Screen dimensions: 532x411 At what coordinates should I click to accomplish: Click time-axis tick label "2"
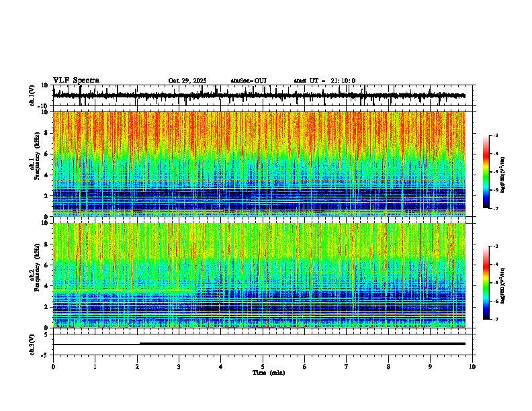click(x=137, y=367)
